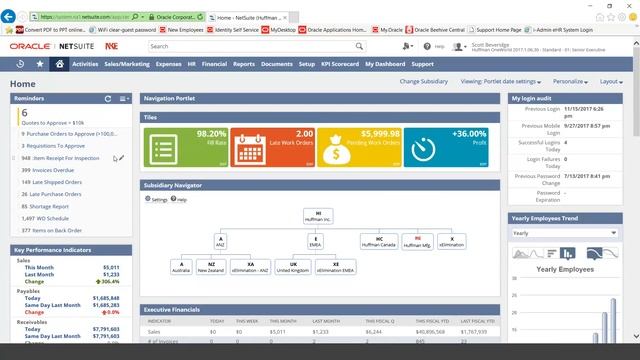Switch trend chart to bar list view
The width and height of the screenshot is (640, 360).
coord(552,253)
